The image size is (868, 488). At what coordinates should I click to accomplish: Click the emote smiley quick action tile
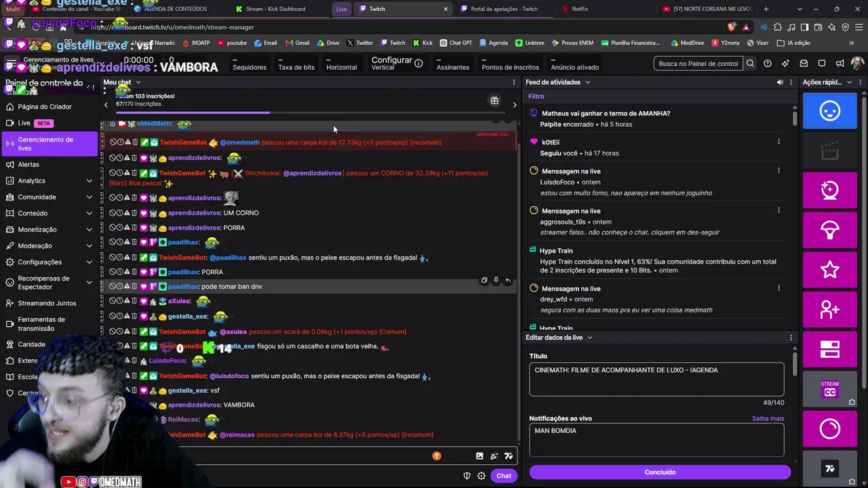pos(830,110)
